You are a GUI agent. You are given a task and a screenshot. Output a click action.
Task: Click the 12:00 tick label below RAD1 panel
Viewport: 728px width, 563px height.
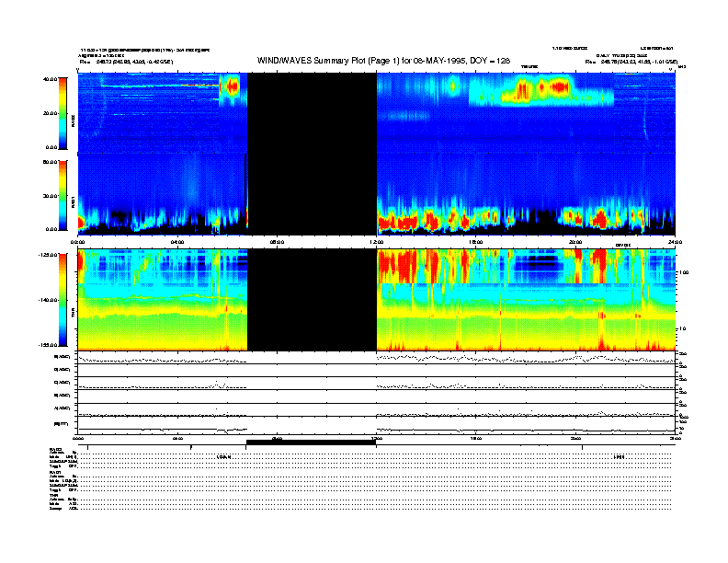click(377, 242)
